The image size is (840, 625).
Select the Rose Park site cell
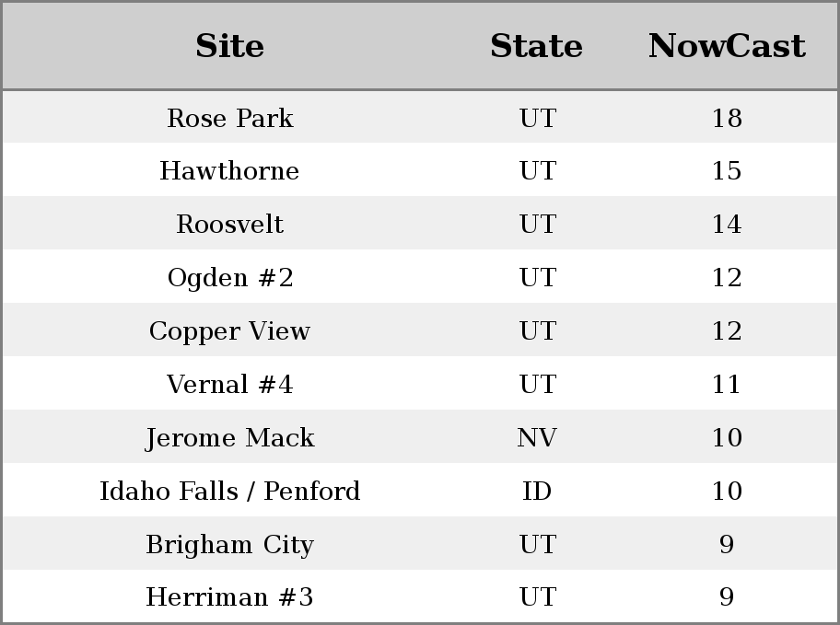[230, 118]
